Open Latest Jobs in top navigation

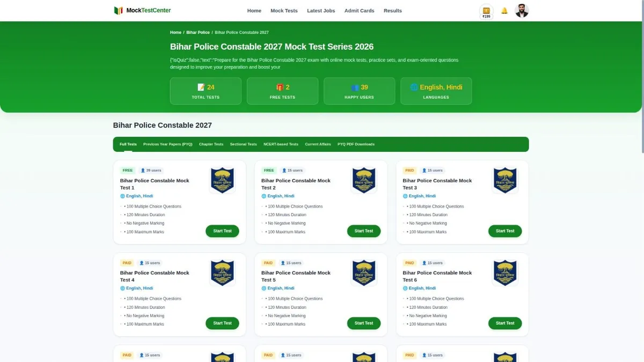click(321, 11)
